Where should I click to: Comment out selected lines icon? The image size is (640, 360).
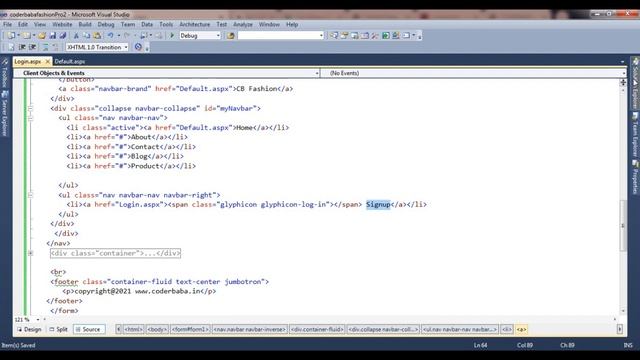click(45, 47)
